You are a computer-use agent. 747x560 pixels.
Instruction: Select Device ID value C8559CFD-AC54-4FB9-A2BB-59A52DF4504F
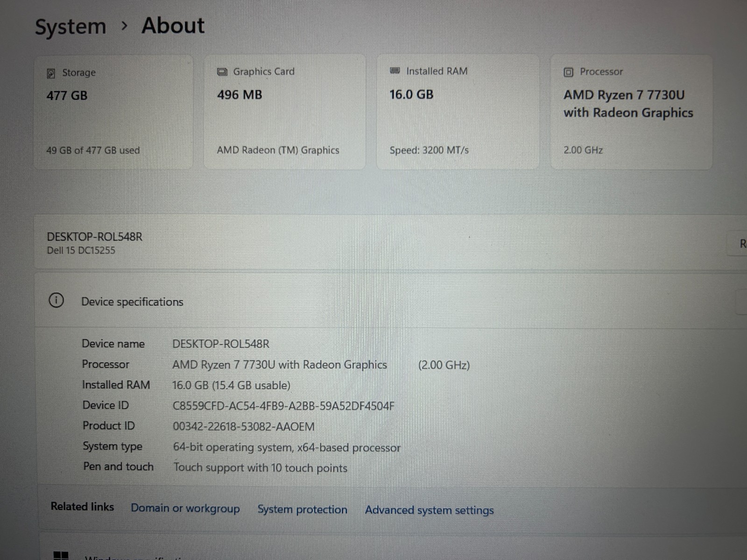click(283, 406)
